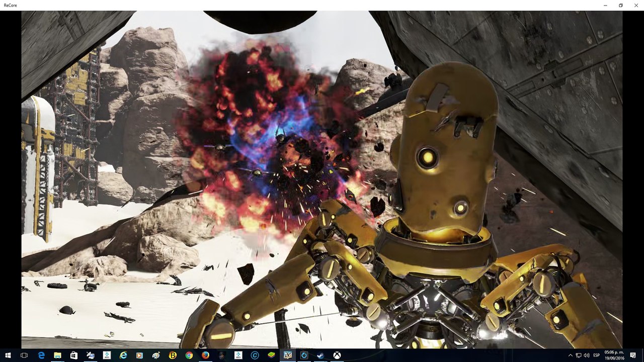Screen dimensions: 644x362
Task: Launch Internet Explorer from the taskbar
Action: (123, 355)
